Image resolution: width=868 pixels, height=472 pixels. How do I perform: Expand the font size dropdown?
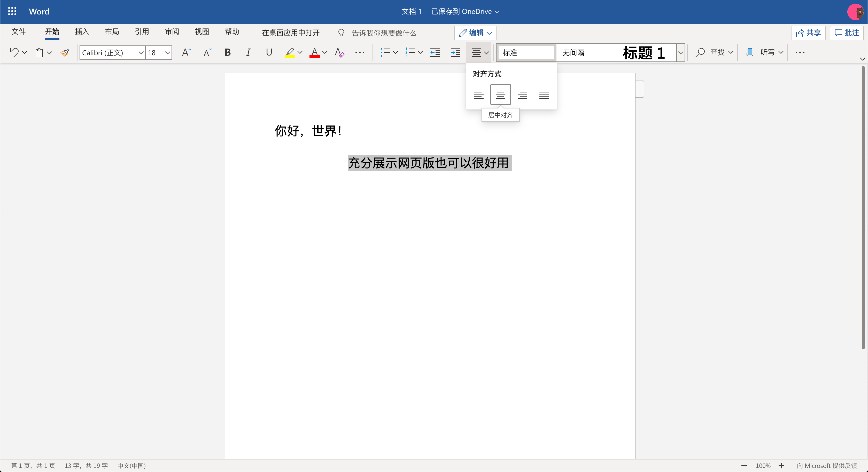[x=167, y=53]
